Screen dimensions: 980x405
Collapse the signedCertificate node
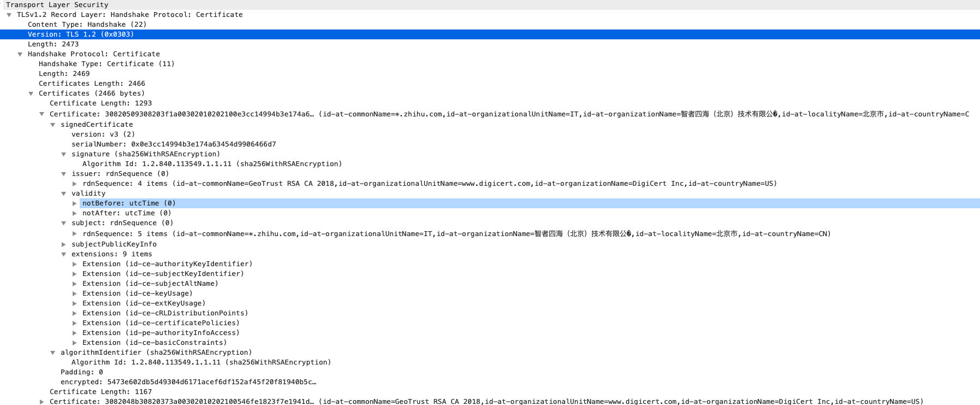point(52,125)
